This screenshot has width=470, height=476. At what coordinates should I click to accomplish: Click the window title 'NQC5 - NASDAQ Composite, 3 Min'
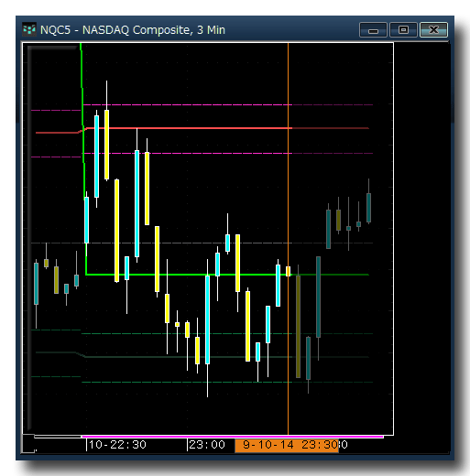point(133,30)
